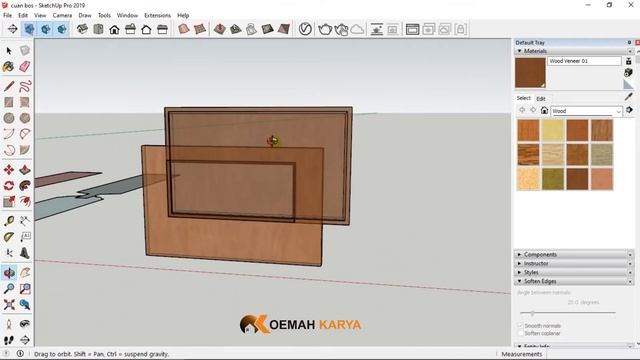The width and height of the screenshot is (640, 360).
Task: Pick the first wood swatch in top row
Action: point(529,130)
